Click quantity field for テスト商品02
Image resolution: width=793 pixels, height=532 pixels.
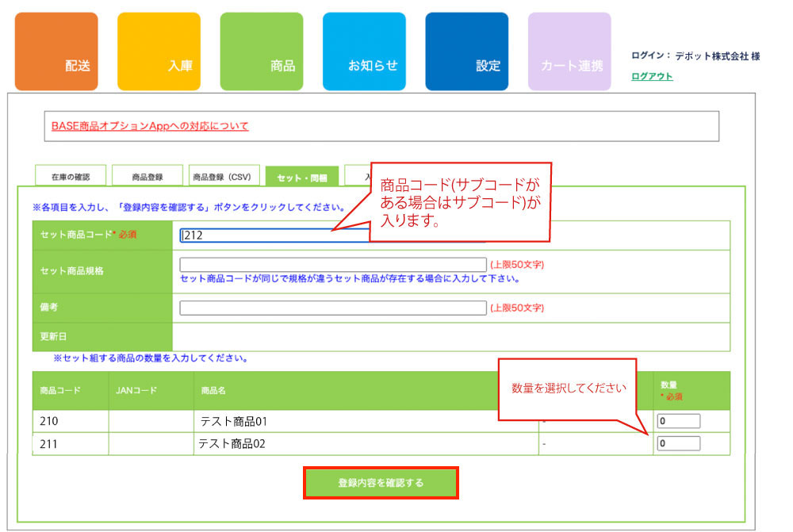click(x=678, y=443)
